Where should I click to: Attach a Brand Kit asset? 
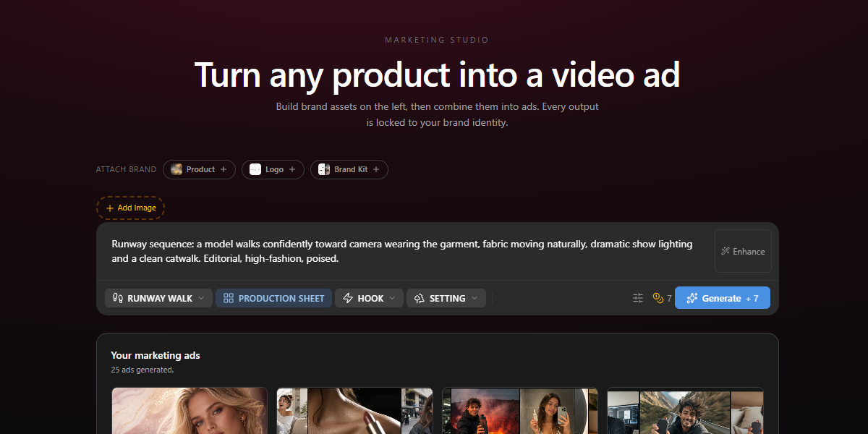click(x=349, y=169)
